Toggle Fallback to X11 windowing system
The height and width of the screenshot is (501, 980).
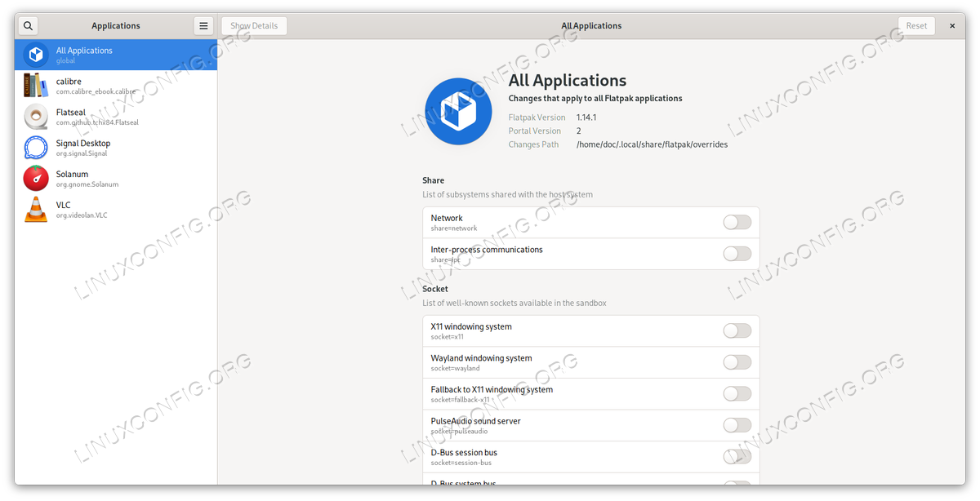pos(737,393)
